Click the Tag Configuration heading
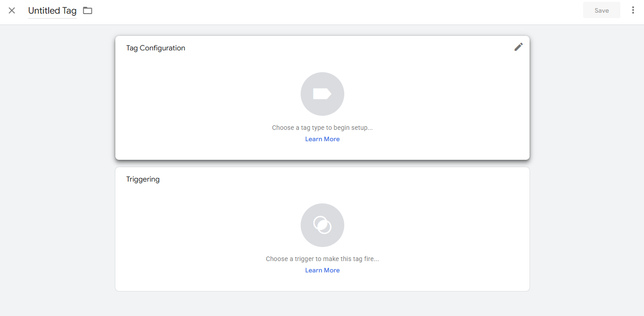Screen dimensions: 644x316 pos(156,48)
